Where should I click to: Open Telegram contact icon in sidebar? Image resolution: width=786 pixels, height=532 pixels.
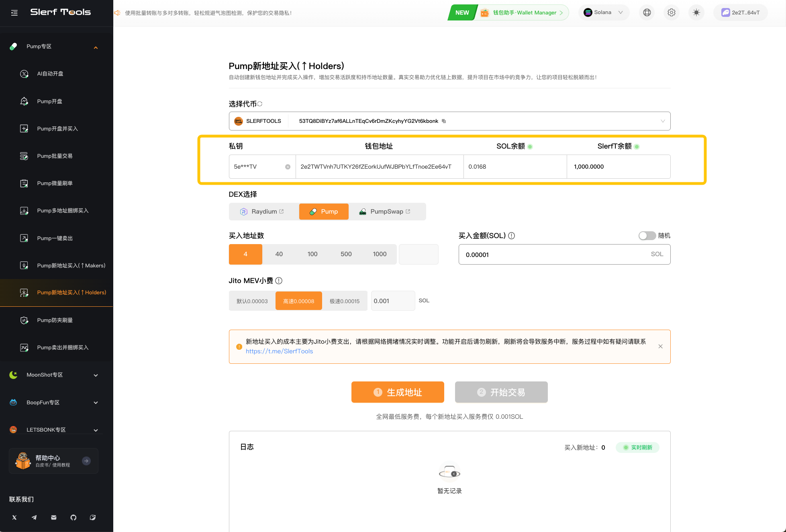(34, 518)
